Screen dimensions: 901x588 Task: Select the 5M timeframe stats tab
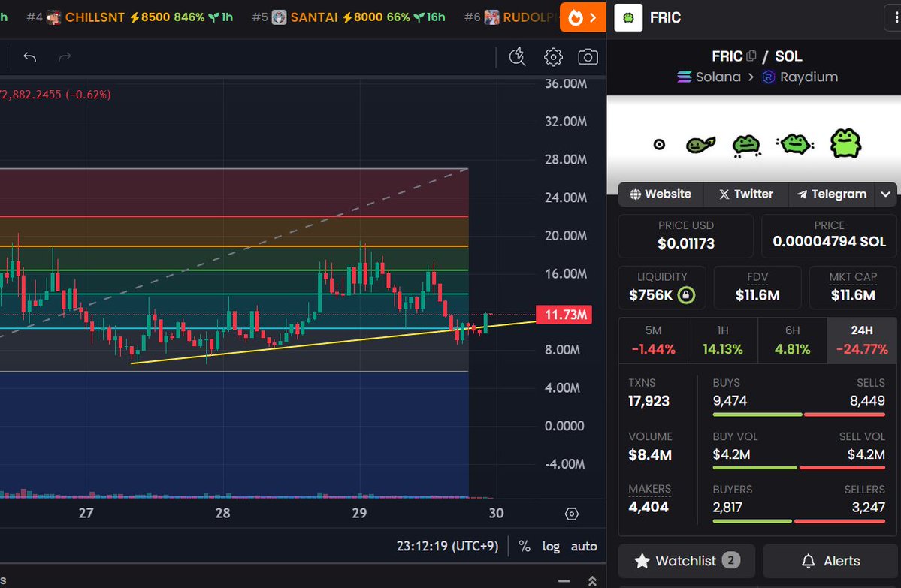(x=653, y=340)
